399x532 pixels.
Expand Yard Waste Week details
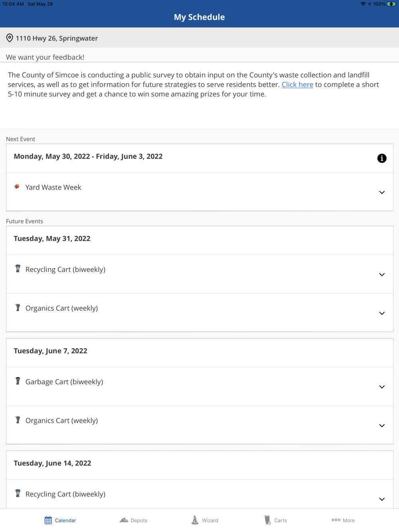[381, 192]
